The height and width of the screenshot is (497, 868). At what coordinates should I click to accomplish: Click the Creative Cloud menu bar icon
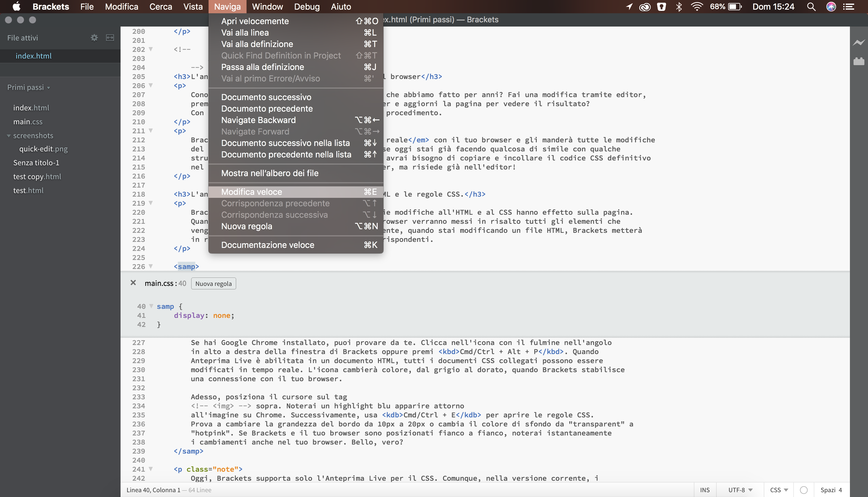point(645,7)
